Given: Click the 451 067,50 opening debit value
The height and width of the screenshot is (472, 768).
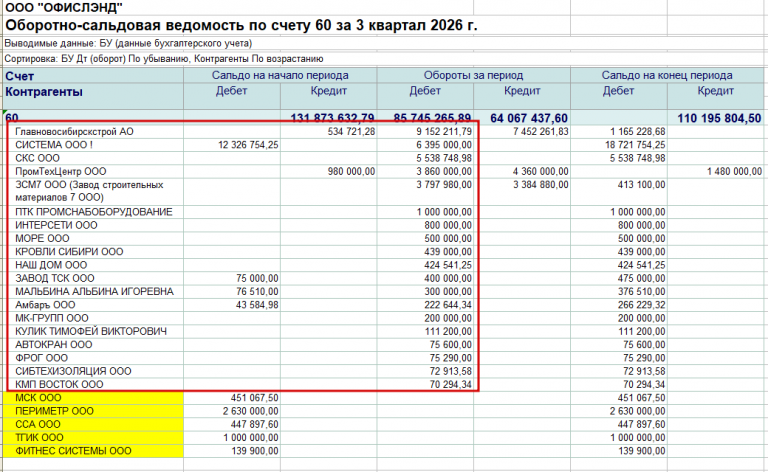Looking at the screenshot, I should 254,398.
